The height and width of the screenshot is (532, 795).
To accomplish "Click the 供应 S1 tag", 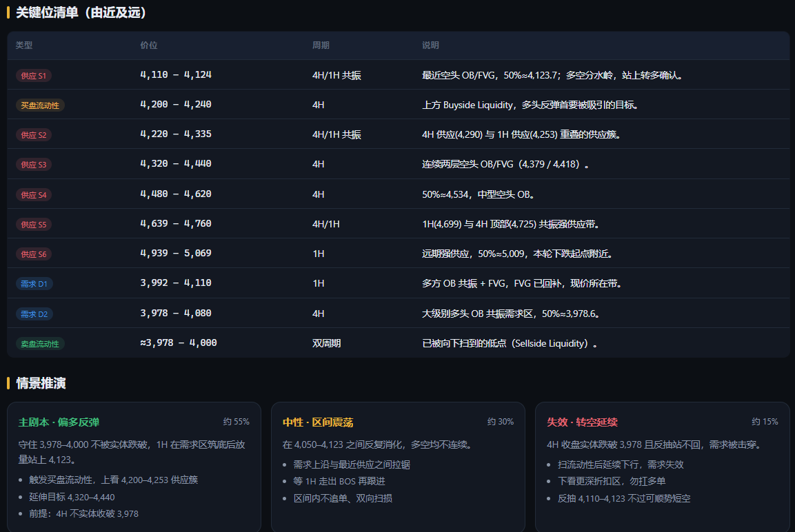I will click(x=34, y=76).
